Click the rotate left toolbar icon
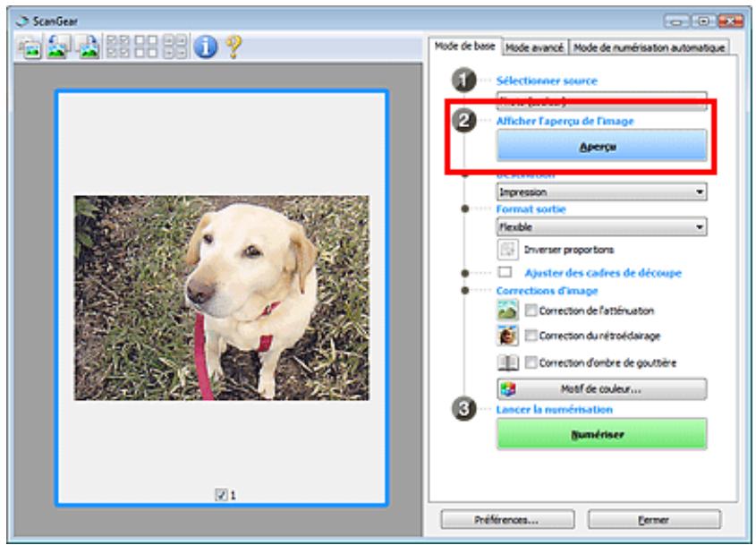 (58, 47)
